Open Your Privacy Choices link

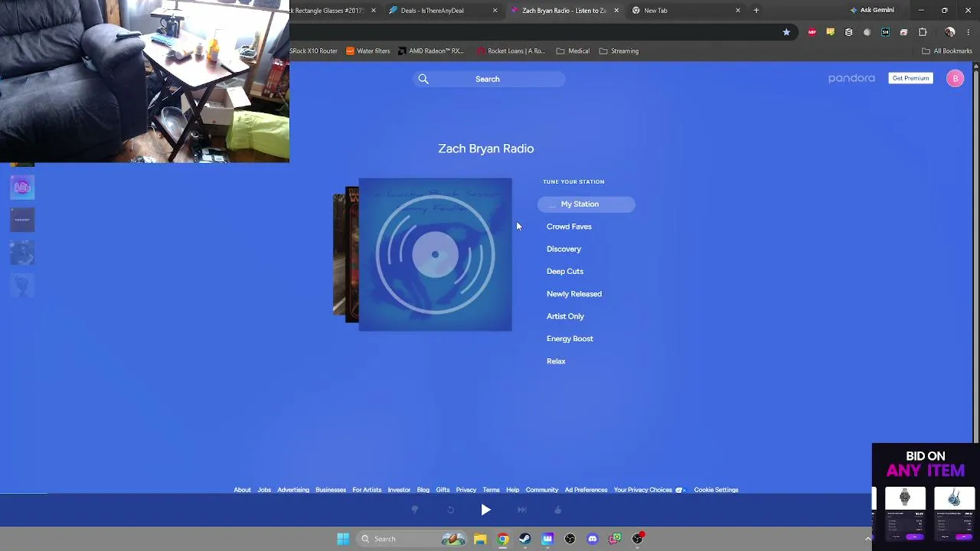point(648,490)
